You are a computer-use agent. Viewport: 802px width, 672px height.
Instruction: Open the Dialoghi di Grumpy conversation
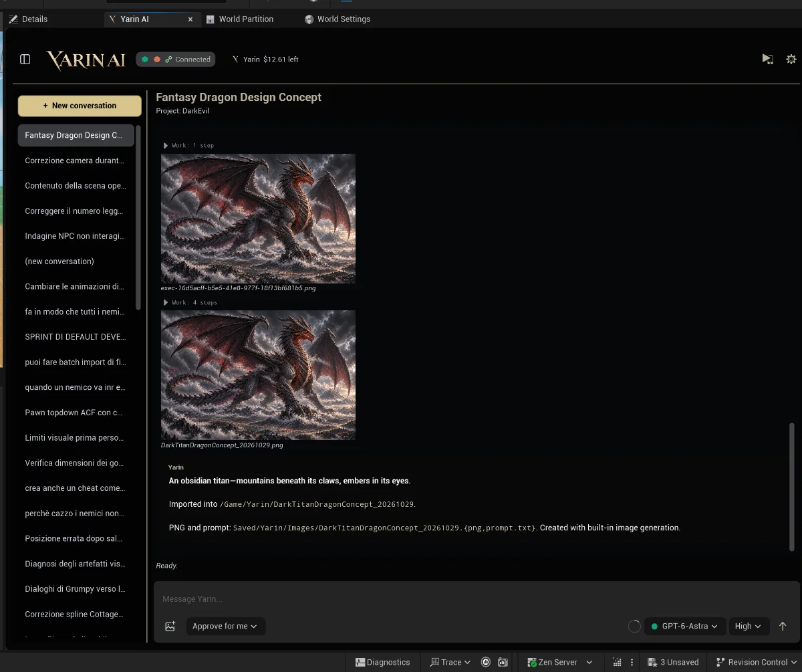coord(76,588)
